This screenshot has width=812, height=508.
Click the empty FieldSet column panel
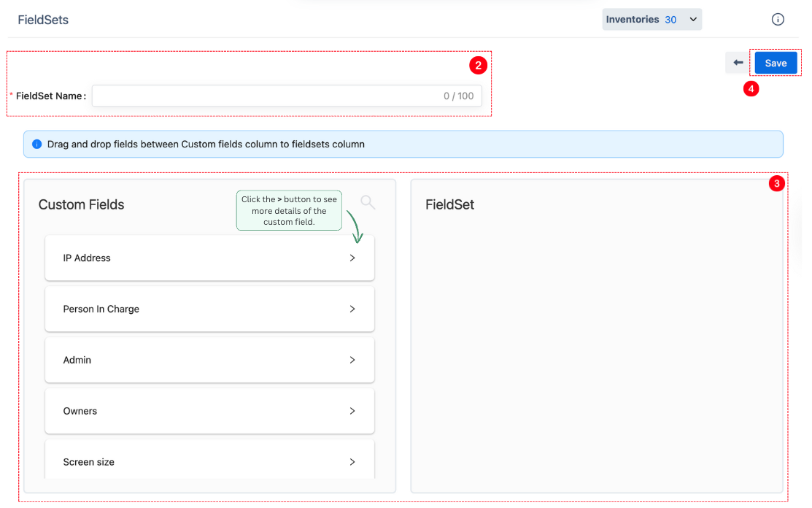pyautogui.click(x=596, y=343)
